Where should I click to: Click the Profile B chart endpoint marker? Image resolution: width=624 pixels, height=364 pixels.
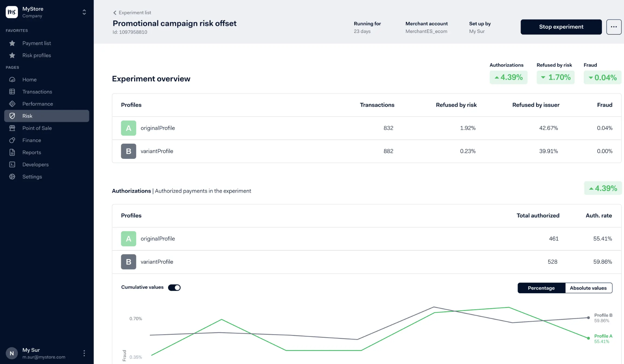[x=588, y=318]
